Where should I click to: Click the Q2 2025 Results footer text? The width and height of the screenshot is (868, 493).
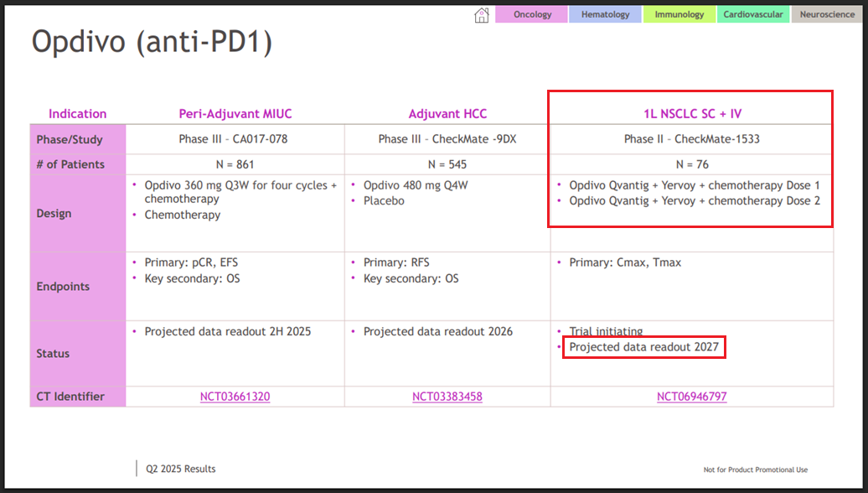[180, 469]
